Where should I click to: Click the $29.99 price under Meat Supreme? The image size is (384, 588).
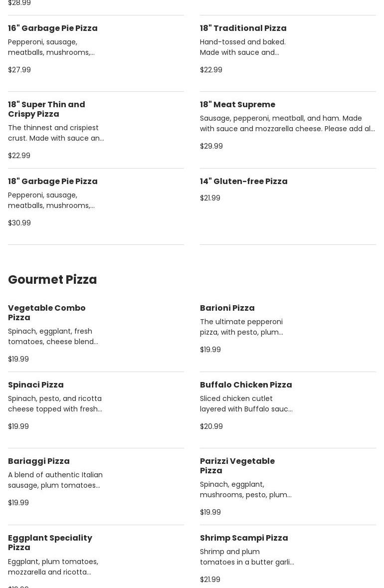point(211,146)
